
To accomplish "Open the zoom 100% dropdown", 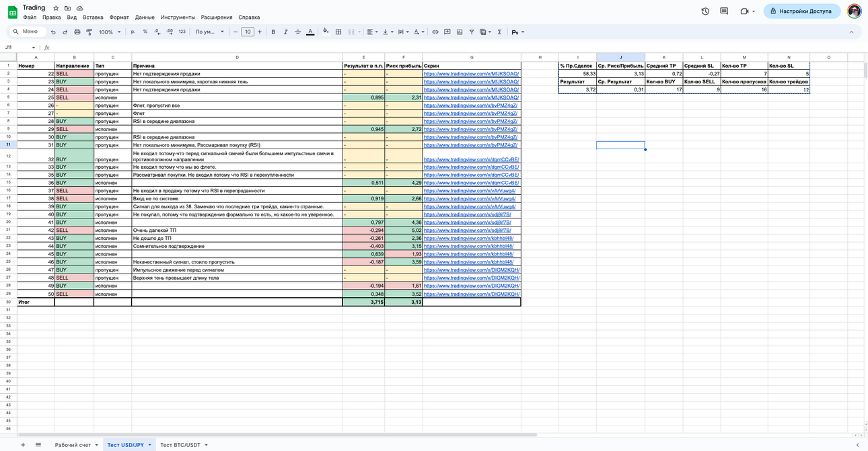I will tap(110, 32).
